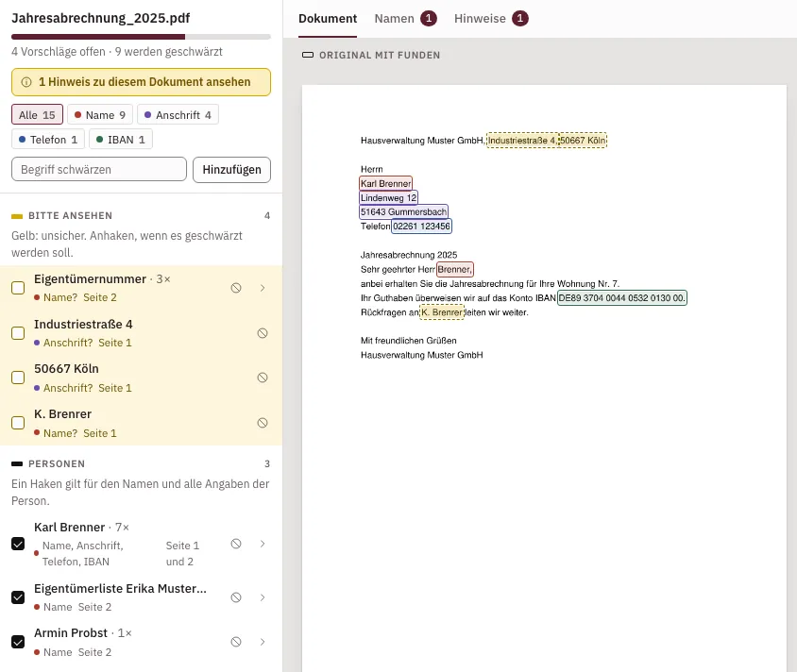Click the review progress bar under filename
Image resolution: width=797 pixels, height=672 pixels.
pyautogui.click(x=141, y=37)
